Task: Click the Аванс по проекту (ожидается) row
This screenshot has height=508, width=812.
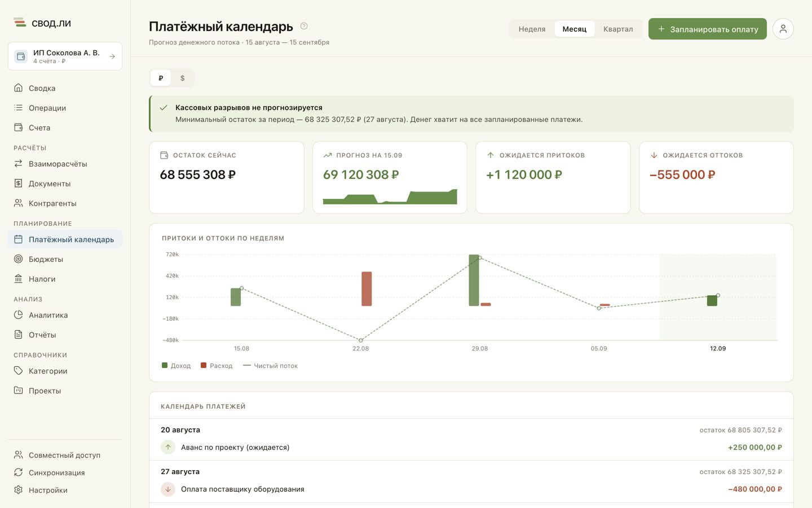Action: (x=471, y=447)
